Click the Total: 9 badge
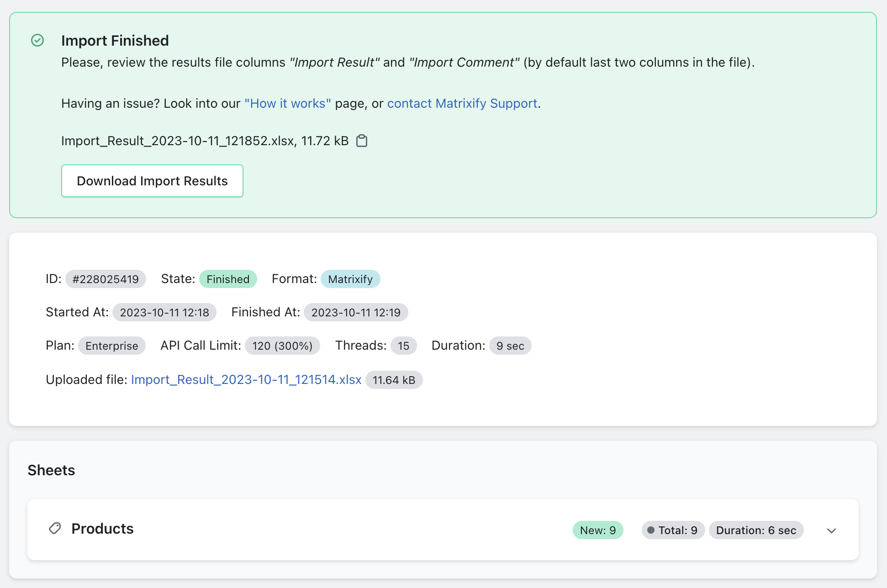Image resolution: width=887 pixels, height=588 pixels. pos(673,530)
